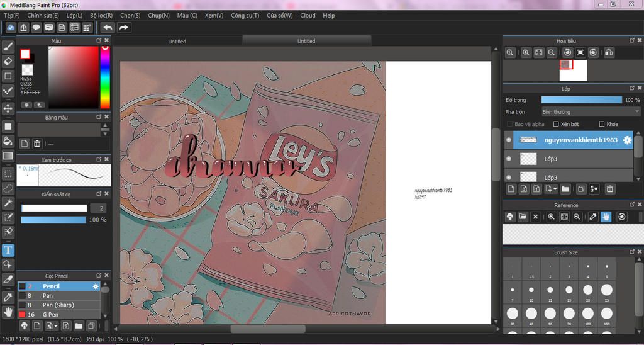Image resolution: width=644 pixels, height=345 pixels.
Task: Open the Bộ lọc(R) menu
Action: pyautogui.click(x=101, y=16)
